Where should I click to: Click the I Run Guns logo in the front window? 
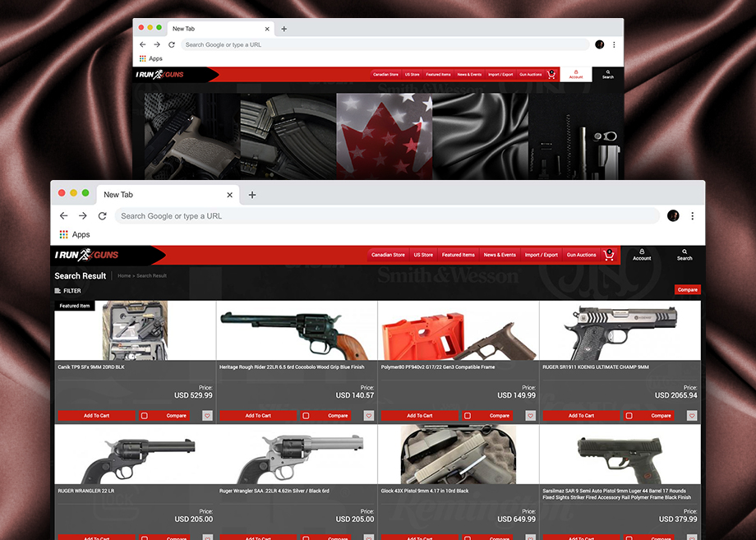tap(87, 255)
